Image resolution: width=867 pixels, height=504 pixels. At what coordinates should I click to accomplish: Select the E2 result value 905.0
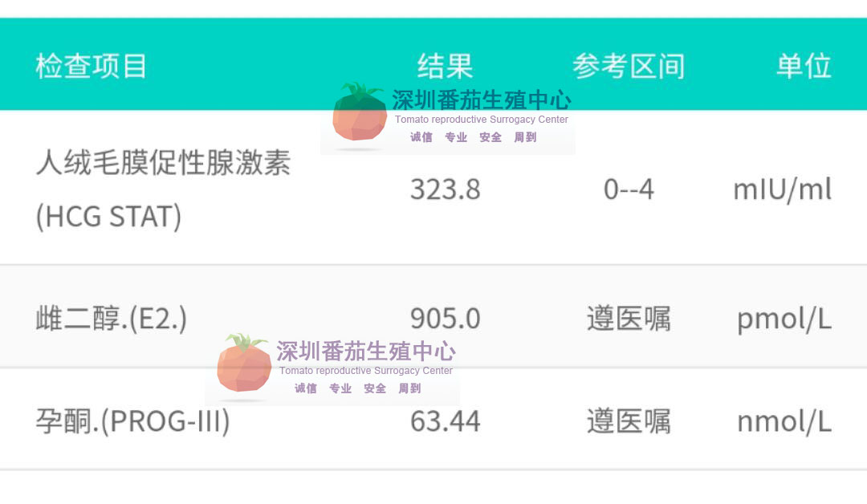pos(445,319)
